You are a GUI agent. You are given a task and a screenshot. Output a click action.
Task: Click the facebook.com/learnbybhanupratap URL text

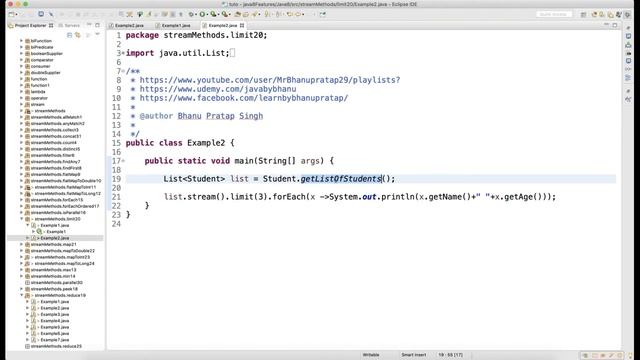(x=244, y=98)
